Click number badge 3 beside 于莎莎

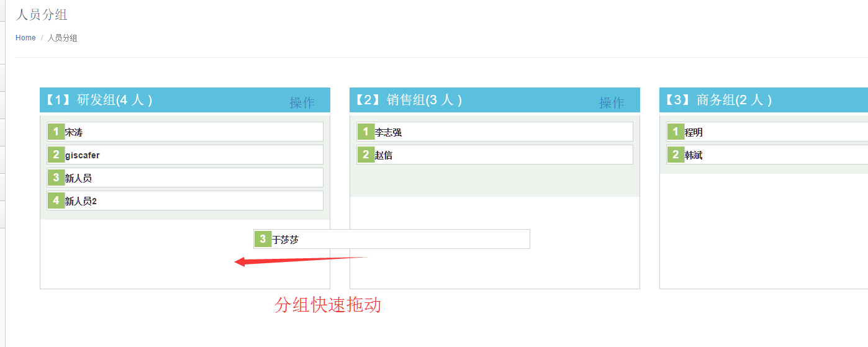click(x=263, y=239)
